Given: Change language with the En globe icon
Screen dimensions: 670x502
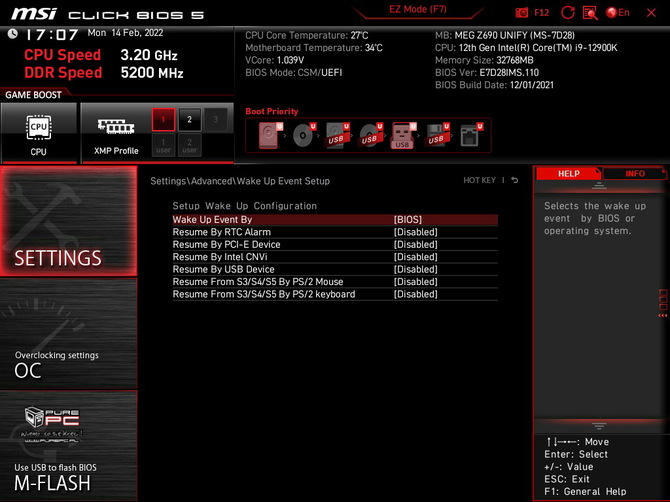Looking at the screenshot, I should [618, 13].
